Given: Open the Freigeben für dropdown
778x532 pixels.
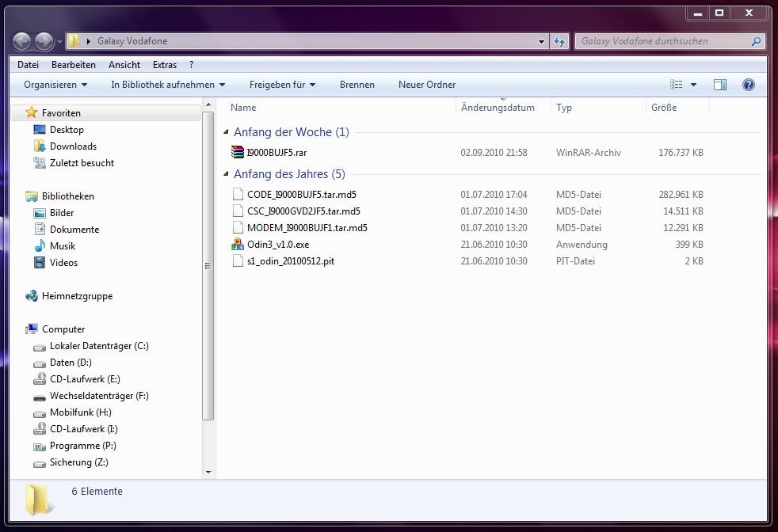Looking at the screenshot, I should (282, 85).
